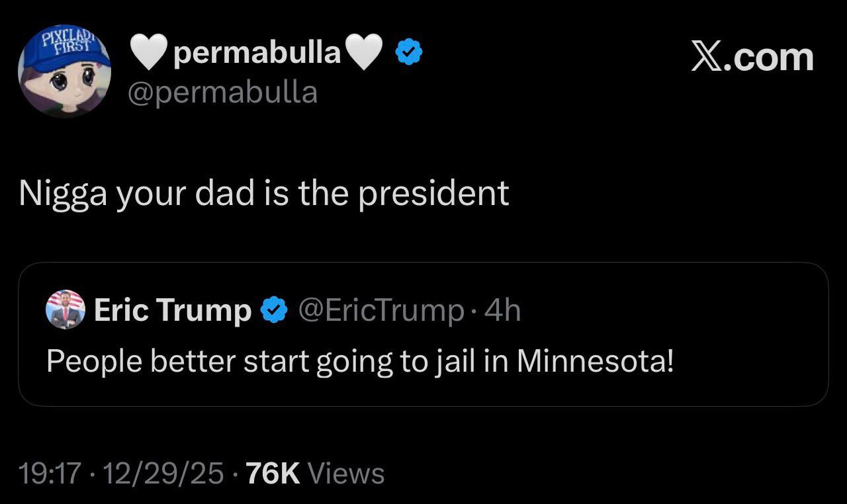
Task: Click the X.com logo watermark
Action: point(752,57)
